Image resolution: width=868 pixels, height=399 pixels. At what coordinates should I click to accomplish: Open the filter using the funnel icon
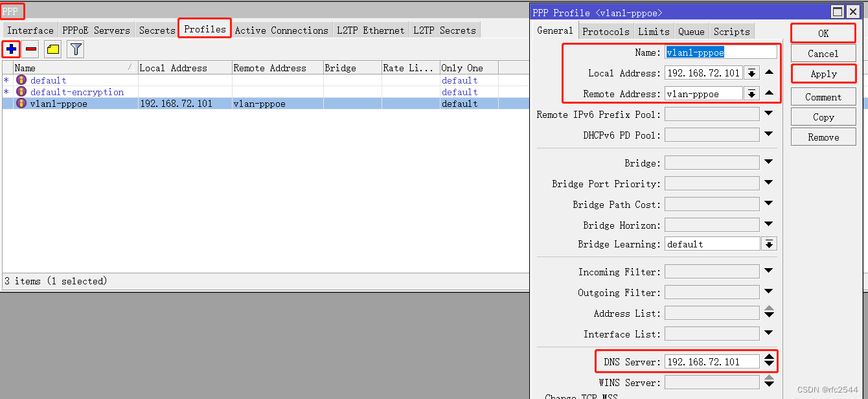pos(75,49)
